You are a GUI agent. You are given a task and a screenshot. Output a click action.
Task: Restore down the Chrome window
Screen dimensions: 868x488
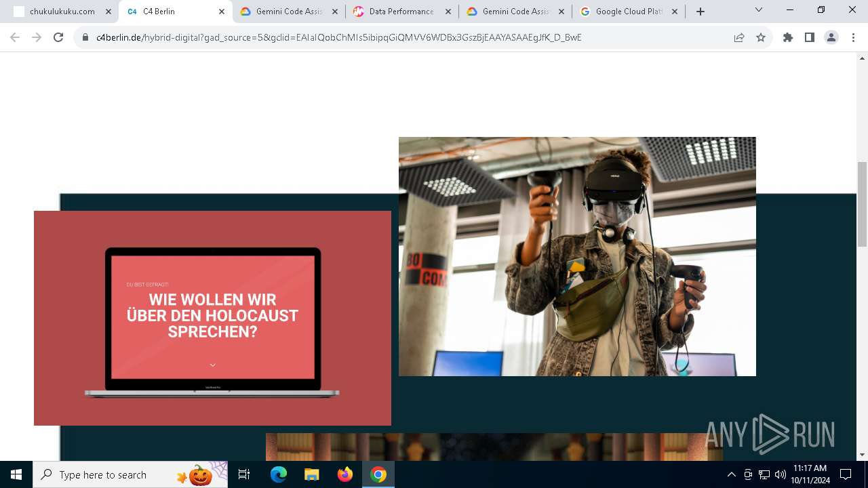(x=821, y=9)
